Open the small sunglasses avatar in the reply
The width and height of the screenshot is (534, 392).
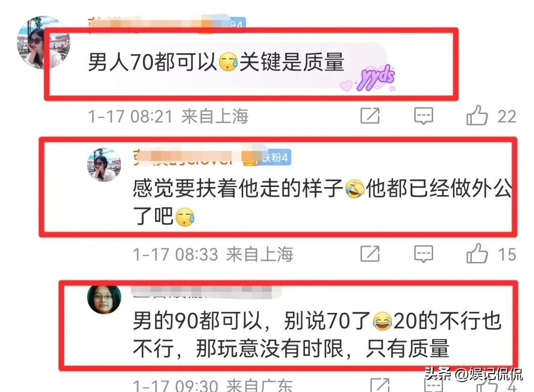[104, 164]
